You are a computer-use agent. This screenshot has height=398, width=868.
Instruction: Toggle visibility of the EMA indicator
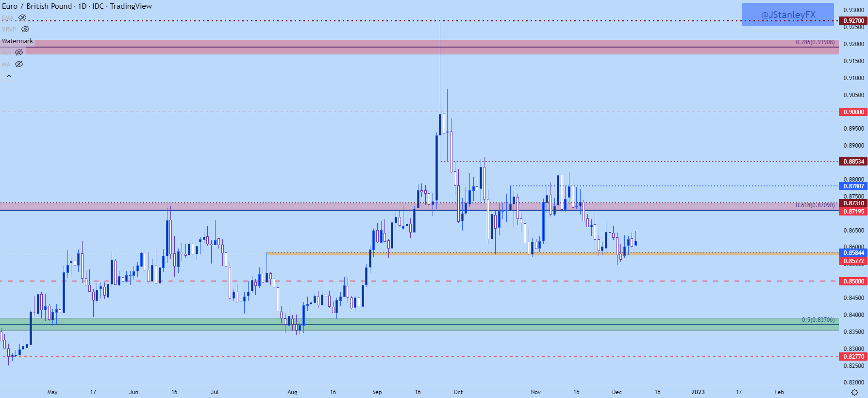[x=22, y=18]
